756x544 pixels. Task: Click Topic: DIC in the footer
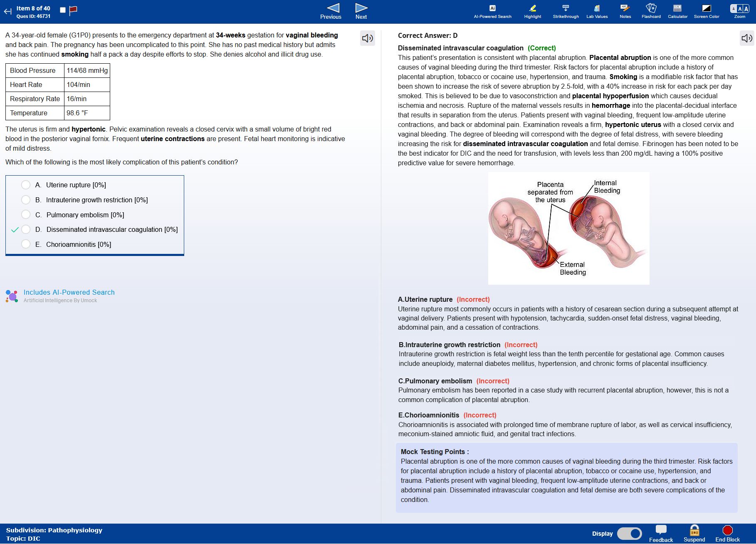tap(23, 539)
